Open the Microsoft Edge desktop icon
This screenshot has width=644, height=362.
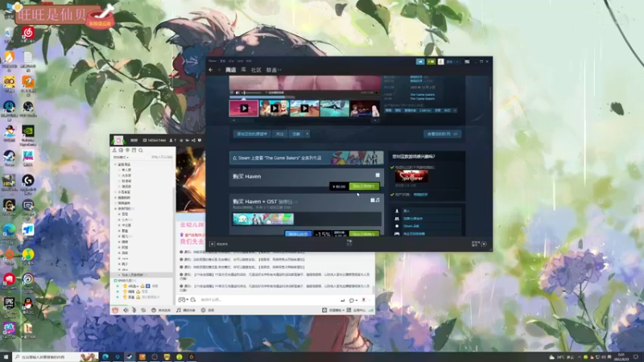9,232
